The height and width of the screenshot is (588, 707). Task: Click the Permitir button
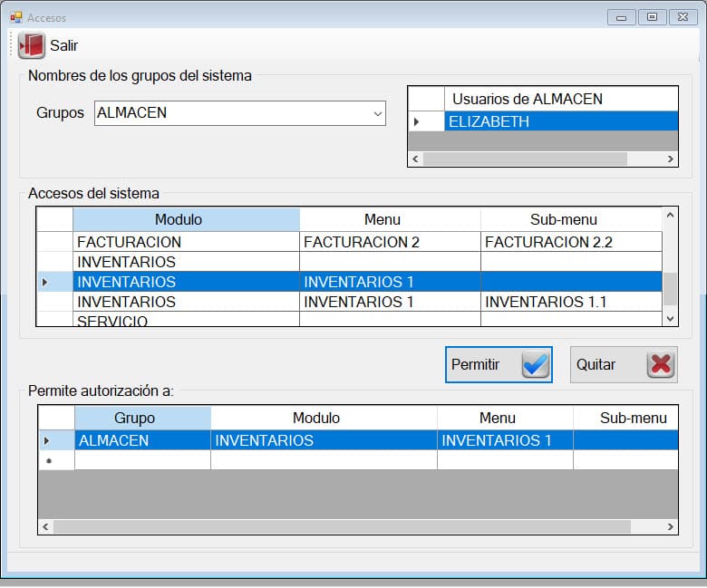[x=499, y=364]
